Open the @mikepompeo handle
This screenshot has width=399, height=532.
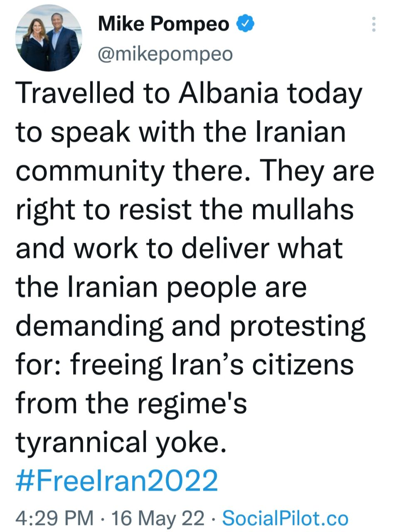tap(165, 54)
